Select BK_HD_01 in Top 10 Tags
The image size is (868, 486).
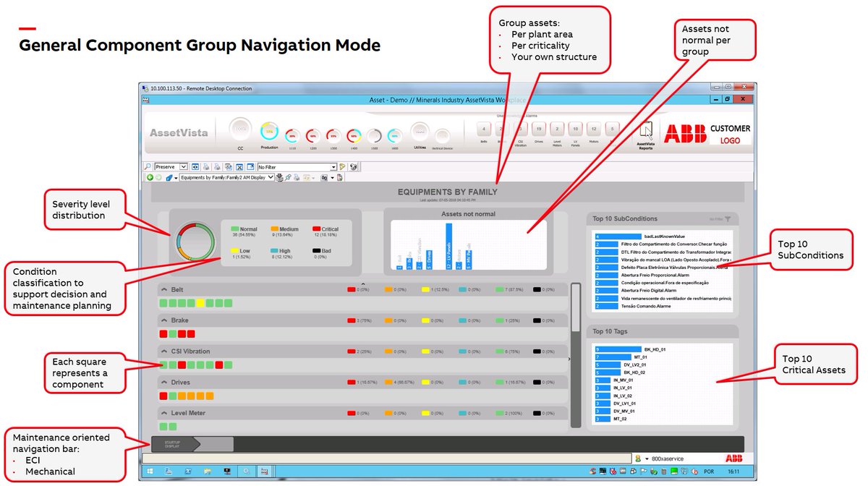[x=629, y=349]
